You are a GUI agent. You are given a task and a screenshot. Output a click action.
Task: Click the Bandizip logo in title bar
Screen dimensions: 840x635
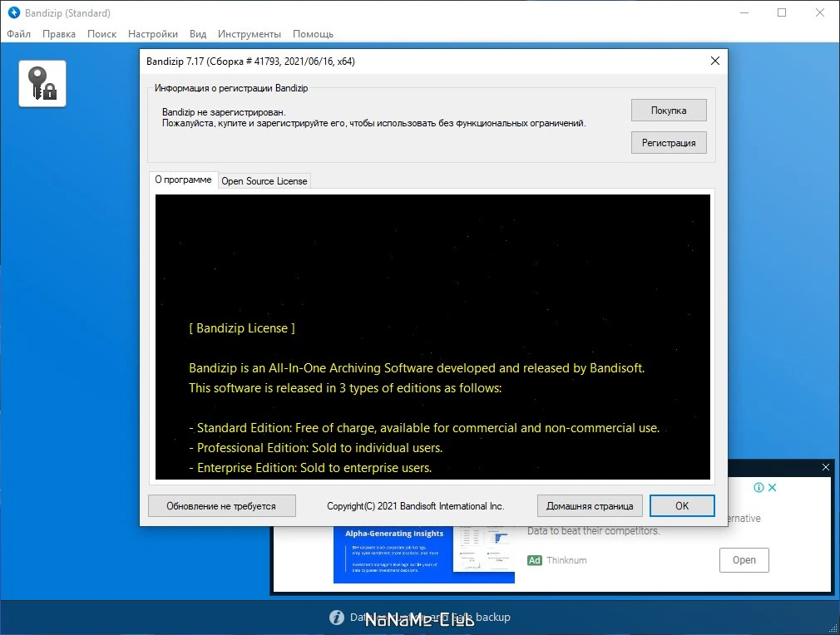coord(14,12)
